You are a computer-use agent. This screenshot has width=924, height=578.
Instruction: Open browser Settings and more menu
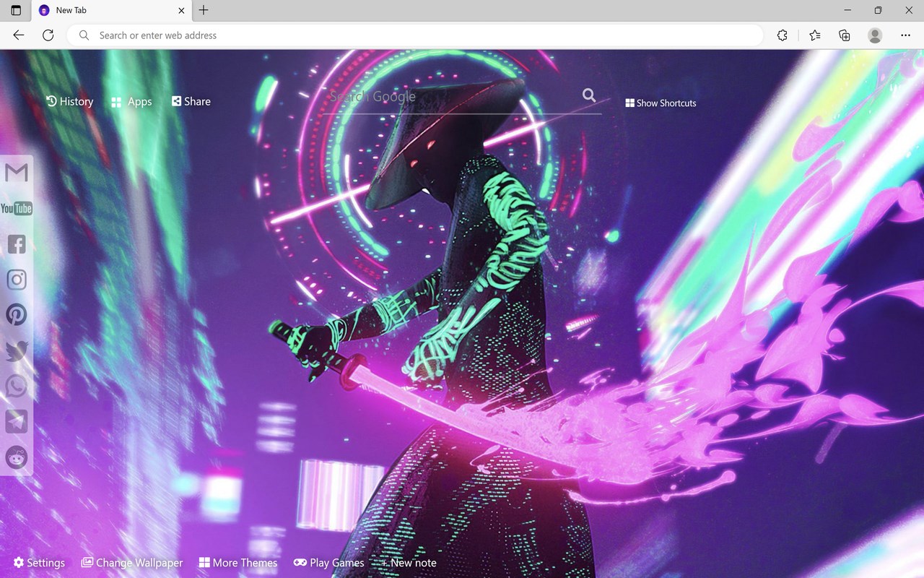[905, 35]
